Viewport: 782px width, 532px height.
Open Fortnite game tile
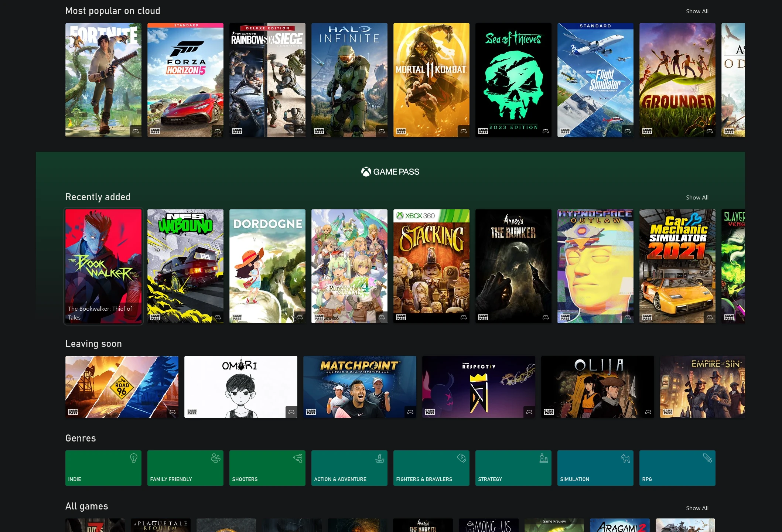pos(103,80)
